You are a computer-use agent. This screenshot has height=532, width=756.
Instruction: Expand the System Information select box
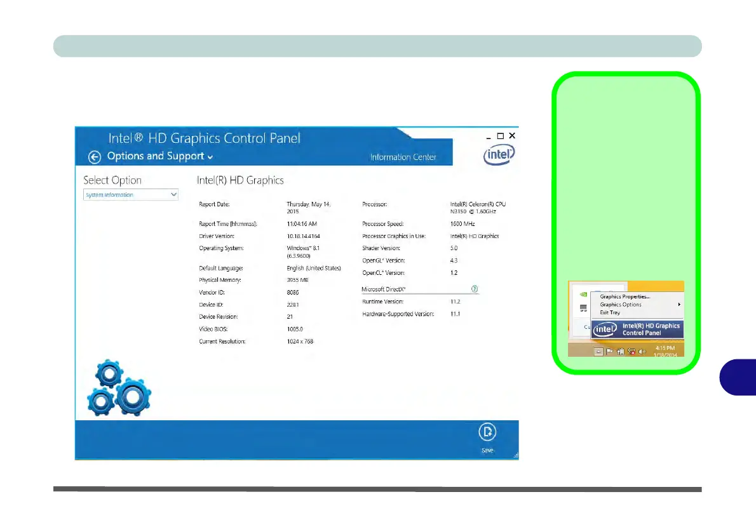(131, 195)
